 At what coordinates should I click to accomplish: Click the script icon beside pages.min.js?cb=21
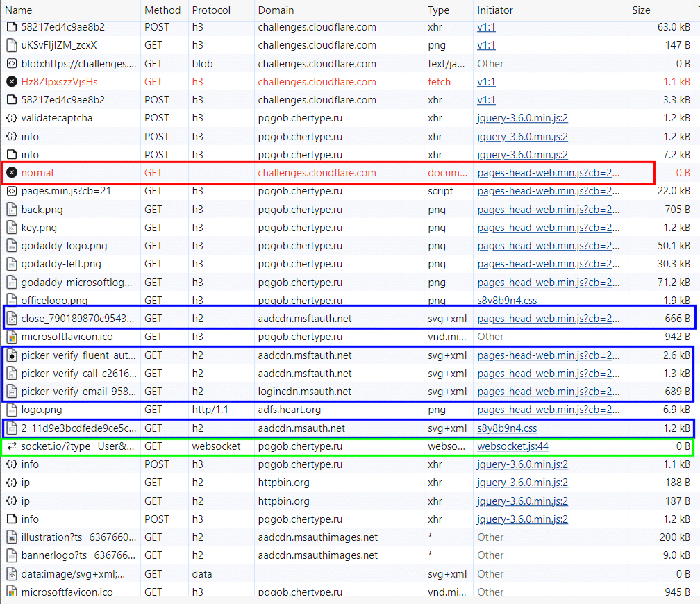(12, 191)
